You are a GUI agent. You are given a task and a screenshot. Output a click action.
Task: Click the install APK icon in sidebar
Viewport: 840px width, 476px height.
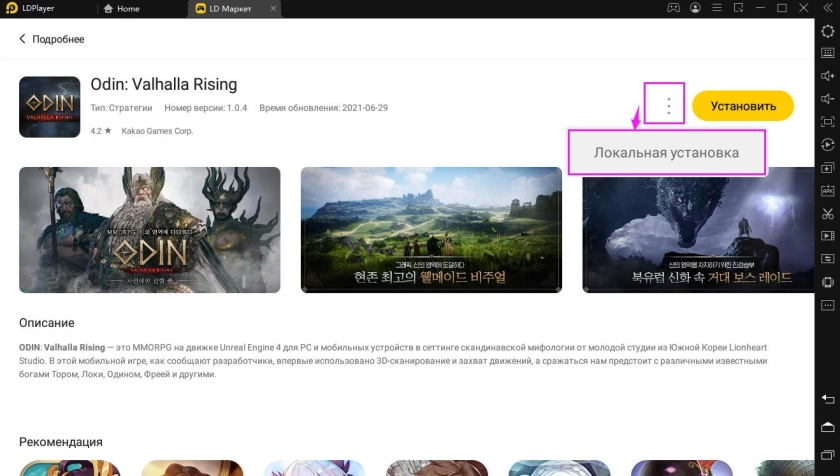[x=828, y=191]
